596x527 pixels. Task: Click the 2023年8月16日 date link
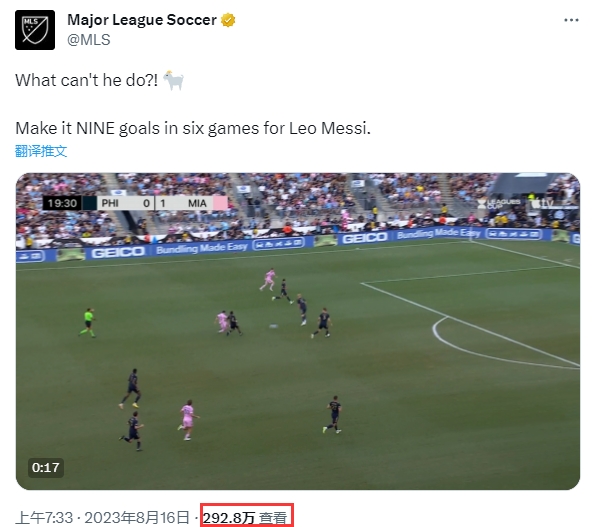(137, 517)
